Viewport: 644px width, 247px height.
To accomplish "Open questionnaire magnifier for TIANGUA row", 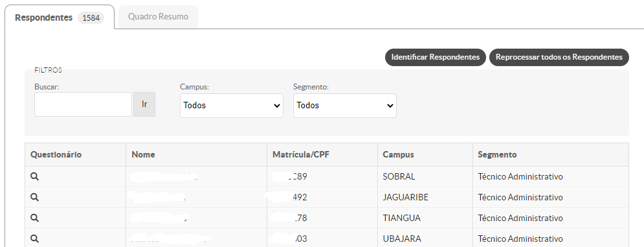I will (34, 218).
